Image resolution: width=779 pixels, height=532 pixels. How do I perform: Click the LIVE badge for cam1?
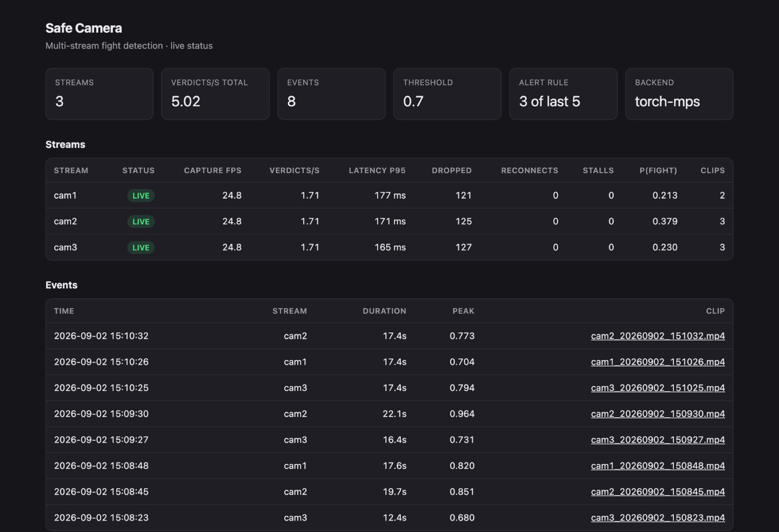coord(141,196)
